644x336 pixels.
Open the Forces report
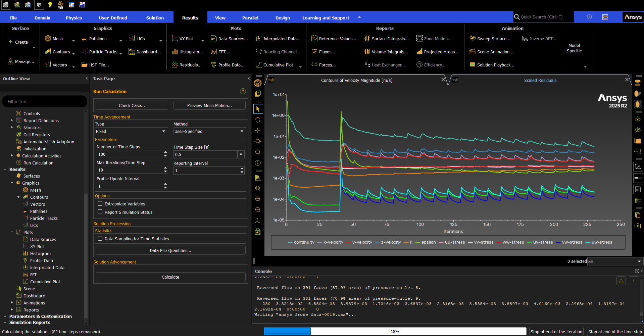324,65
